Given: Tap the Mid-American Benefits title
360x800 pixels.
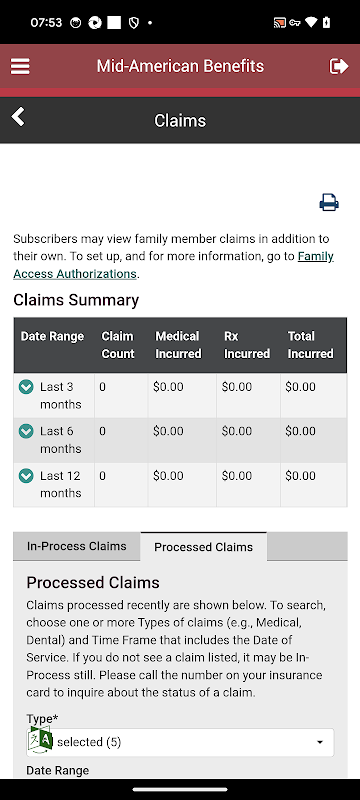Looking at the screenshot, I should click(180, 66).
